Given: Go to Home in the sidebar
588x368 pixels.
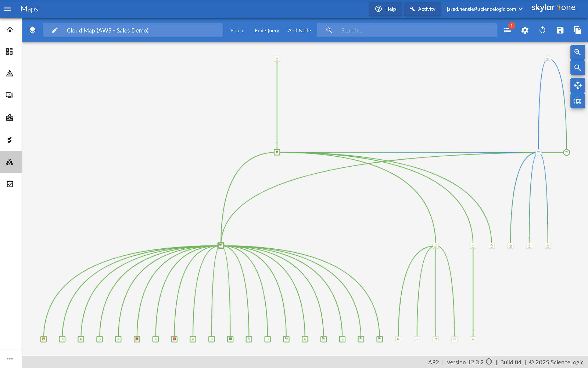Looking at the screenshot, I should [x=10, y=30].
